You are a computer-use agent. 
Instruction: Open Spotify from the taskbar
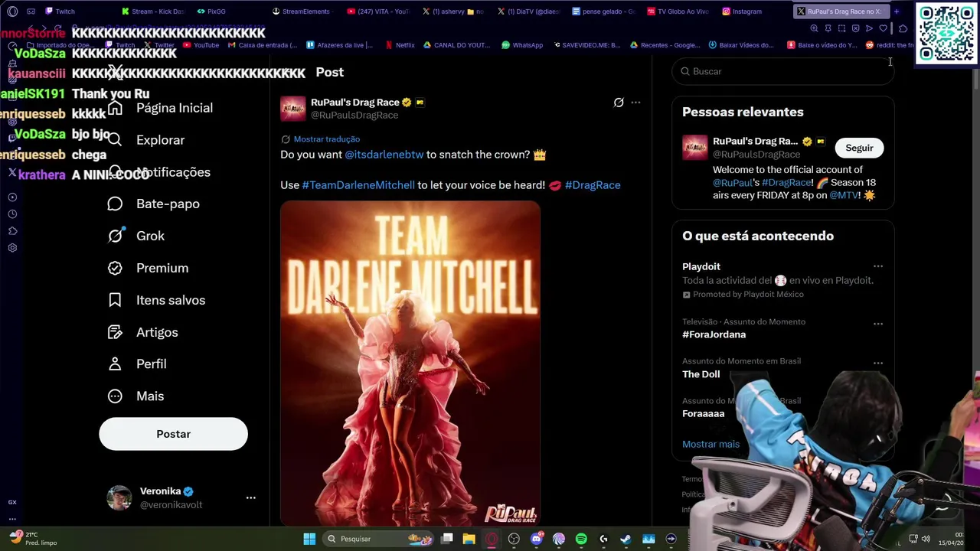(x=581, y=539)
